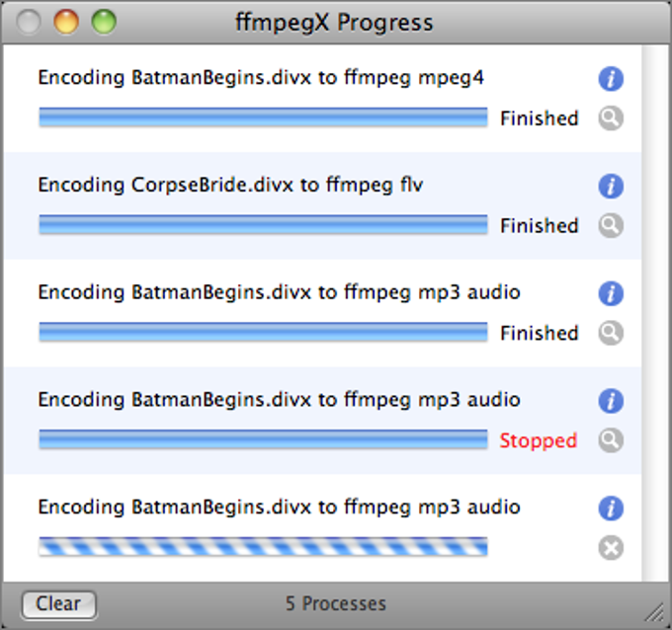
Task: Show info for CorpseBride flv encoding
Action: 611,186
